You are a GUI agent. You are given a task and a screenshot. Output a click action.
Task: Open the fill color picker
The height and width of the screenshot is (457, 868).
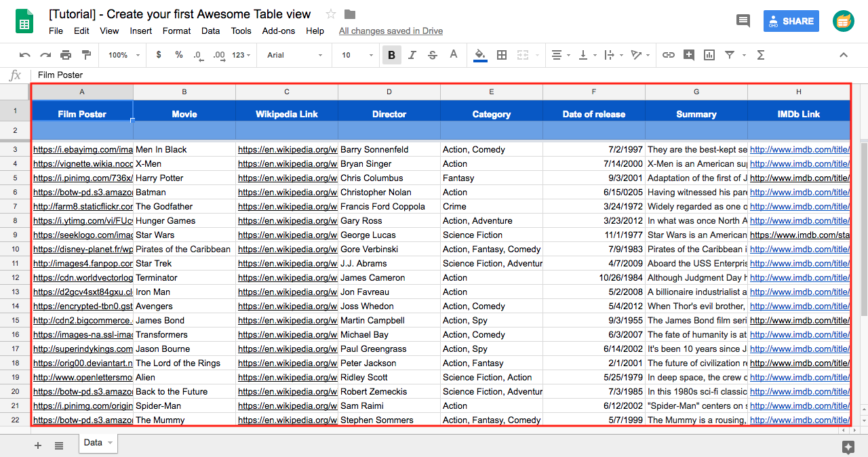(480, 55)
